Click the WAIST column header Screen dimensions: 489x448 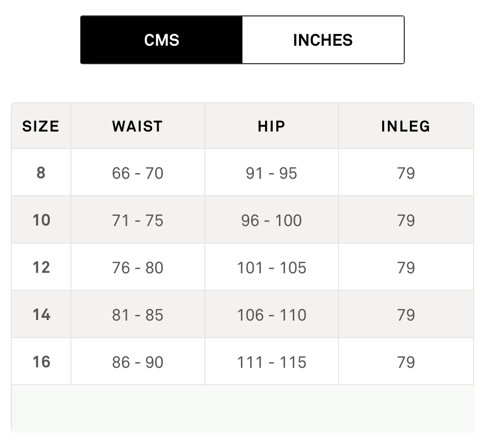pyautogui.click(x=138, y=126)
